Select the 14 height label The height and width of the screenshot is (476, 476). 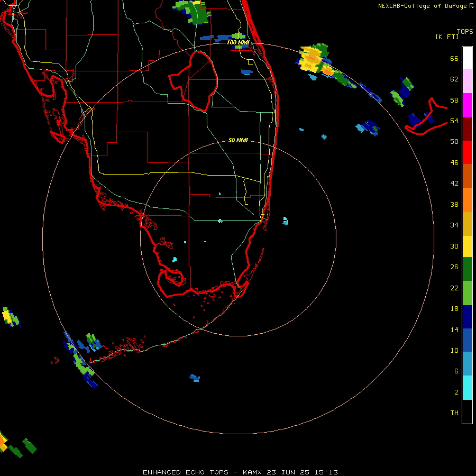click(454, 329)
